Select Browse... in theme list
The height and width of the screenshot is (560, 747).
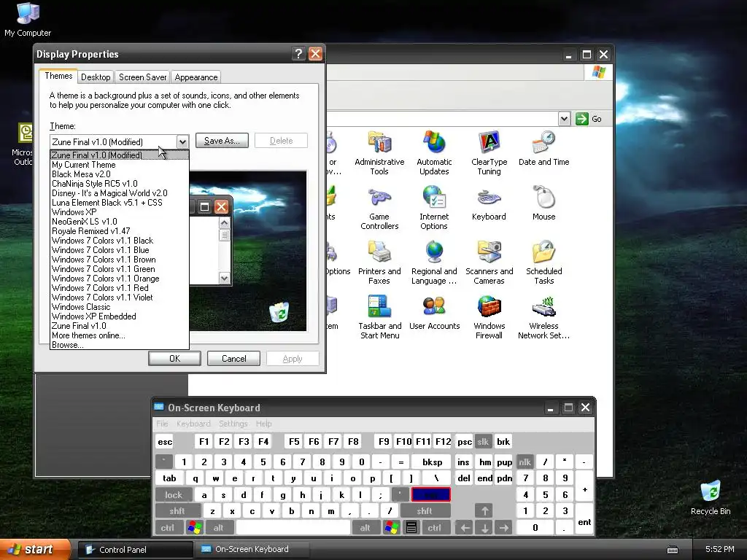point(120,345)
